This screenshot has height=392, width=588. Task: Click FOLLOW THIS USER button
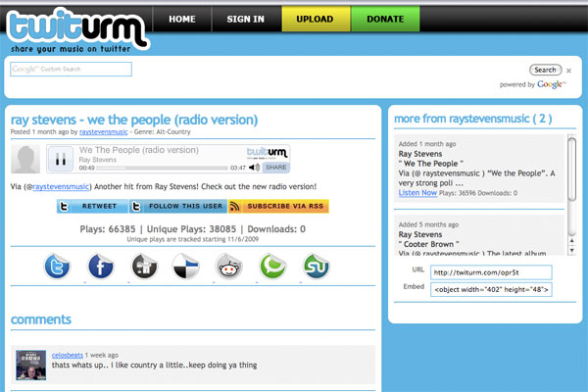pyautogui.click(x=178, y=206)
